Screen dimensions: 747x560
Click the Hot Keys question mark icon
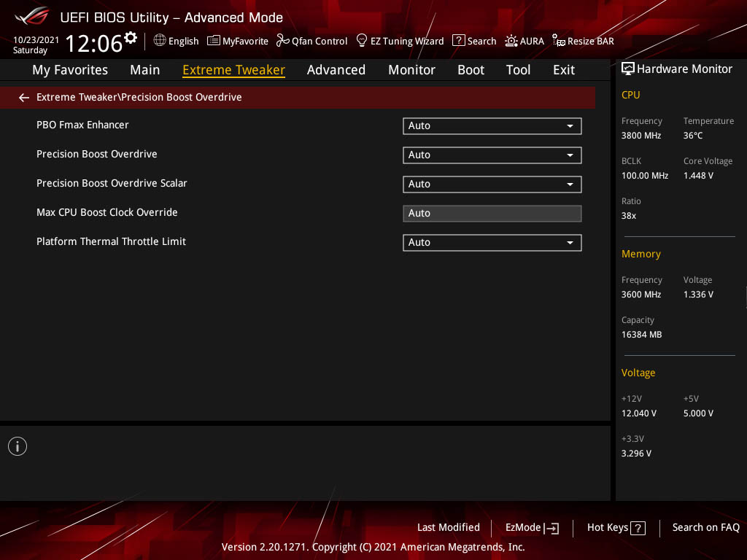tap(638, 528)
